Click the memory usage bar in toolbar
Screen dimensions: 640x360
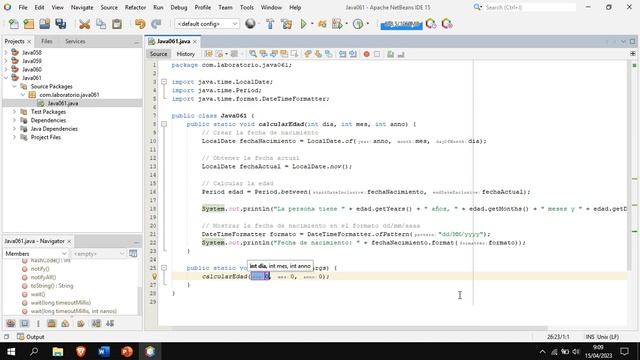401,24
